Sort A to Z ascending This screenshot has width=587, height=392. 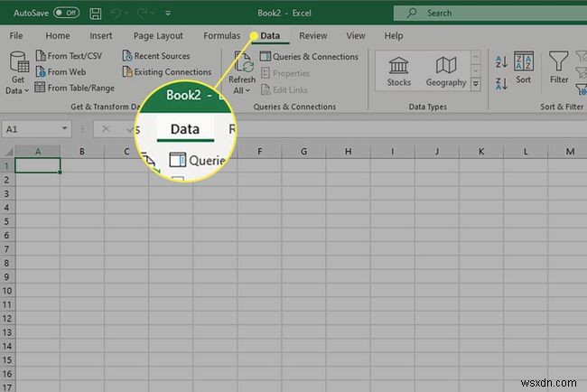click(x=501, y=61)
